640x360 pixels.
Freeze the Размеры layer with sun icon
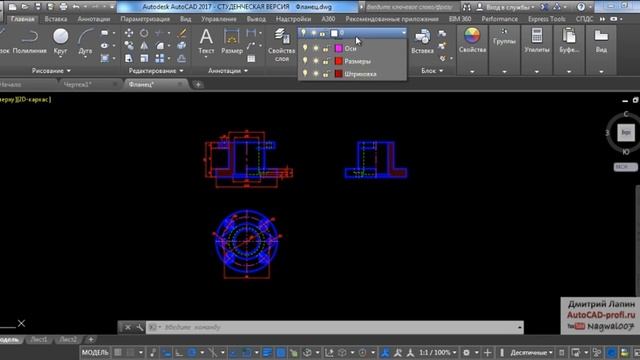(x=316, y=61)
